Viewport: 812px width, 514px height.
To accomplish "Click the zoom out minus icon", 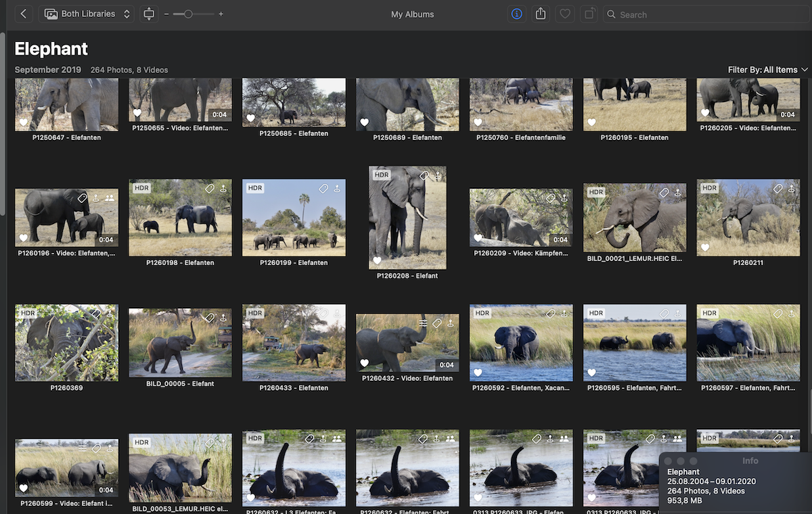I will coord(166,14).
